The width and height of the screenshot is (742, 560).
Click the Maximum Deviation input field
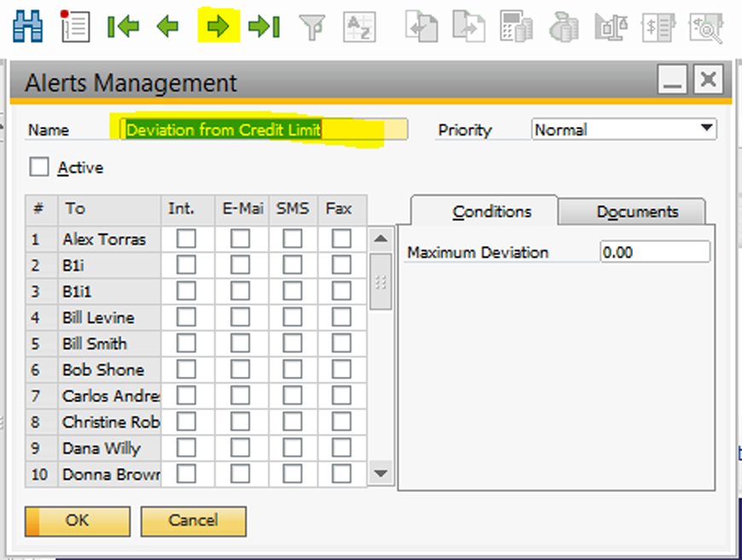click(x=655, y=251)
